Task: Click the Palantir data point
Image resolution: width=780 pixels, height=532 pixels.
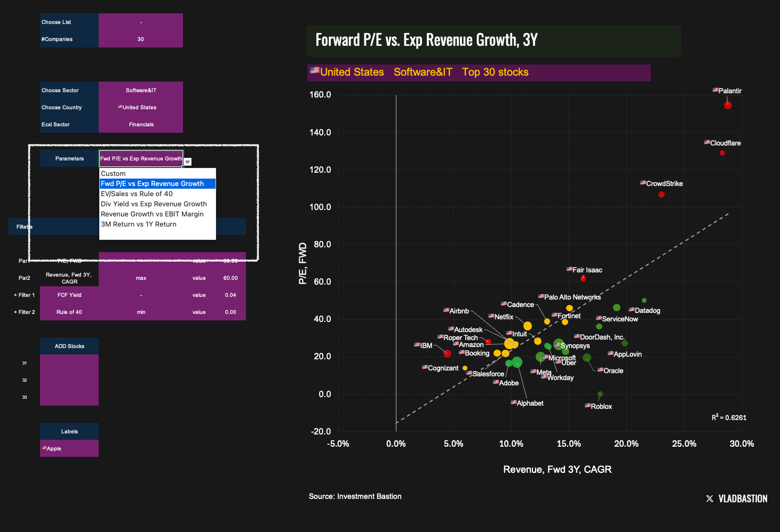Action: [728, 106]
